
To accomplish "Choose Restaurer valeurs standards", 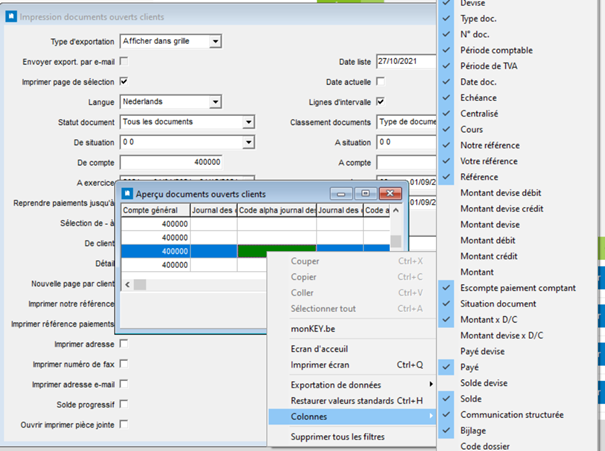I will (x=352, y=401).
